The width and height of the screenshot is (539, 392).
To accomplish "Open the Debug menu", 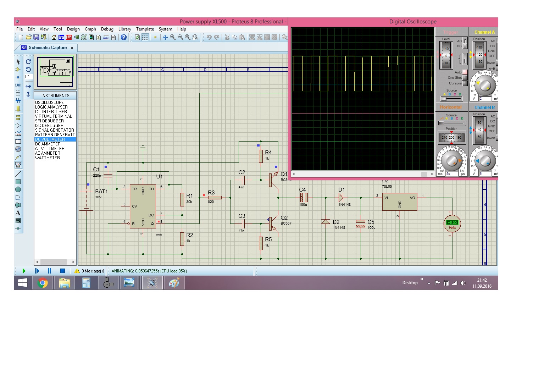I will pos(107,29).
